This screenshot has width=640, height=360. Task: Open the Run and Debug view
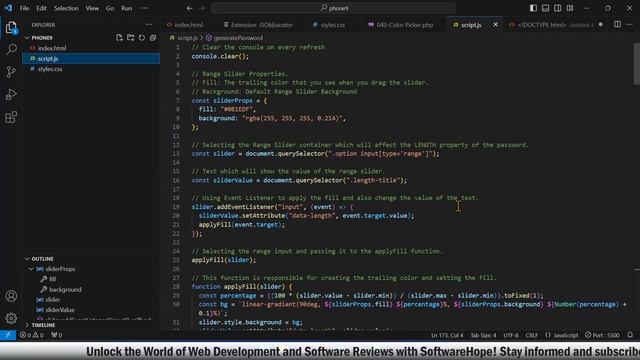pyautogui.click(x=11, y=95)
